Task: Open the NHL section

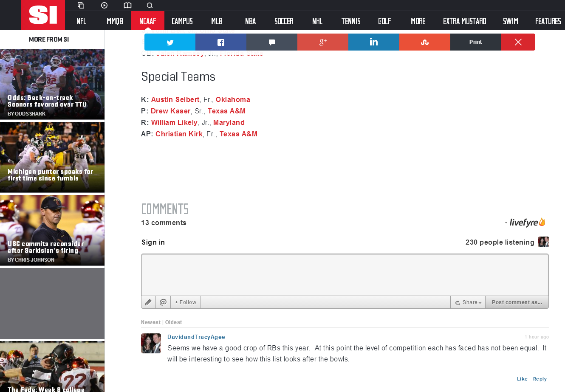Action: click(317, 21)
